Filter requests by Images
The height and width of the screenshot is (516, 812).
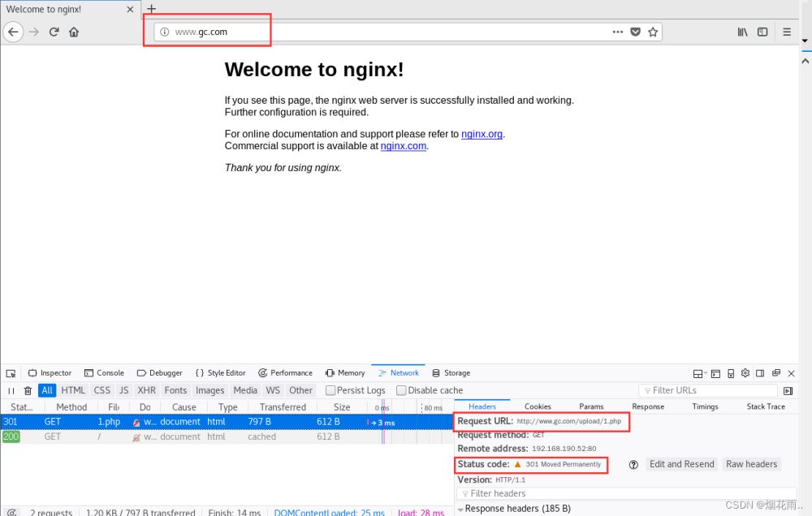pyautogui.click(x=209, y=390)
